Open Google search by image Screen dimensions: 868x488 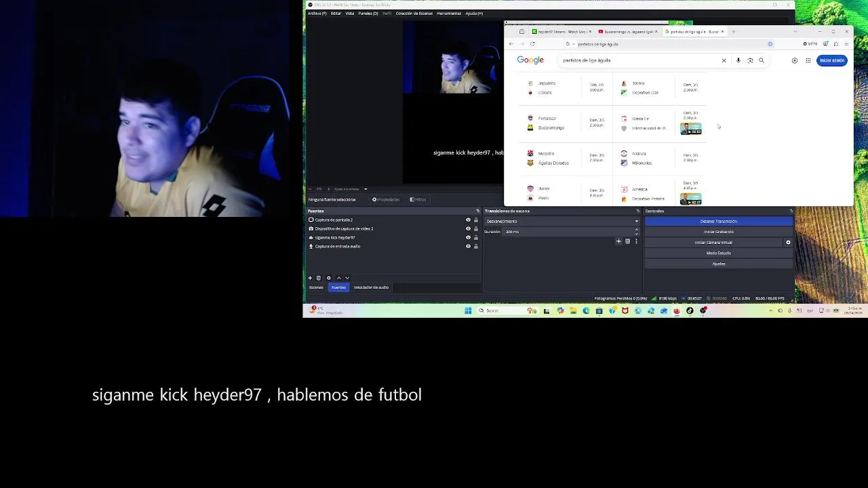750,60
